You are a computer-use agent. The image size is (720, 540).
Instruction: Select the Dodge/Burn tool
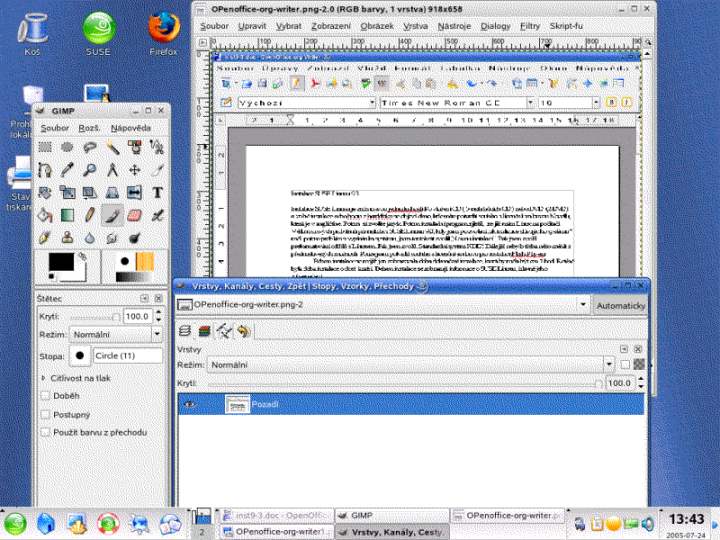click(x=135, y=238)
